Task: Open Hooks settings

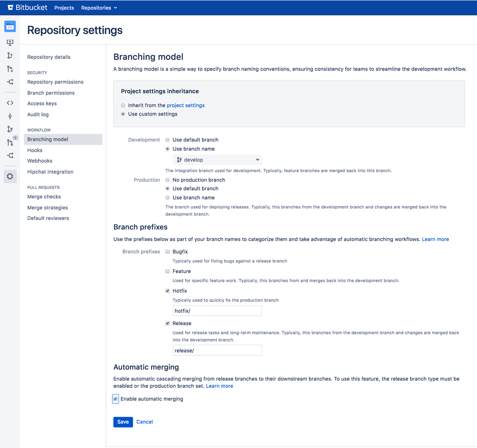Action: point(35,150)
